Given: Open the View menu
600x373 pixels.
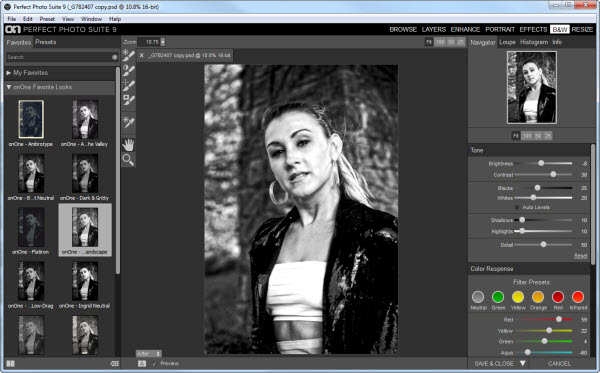Looking at the screenshot, I should pos(68,19).
